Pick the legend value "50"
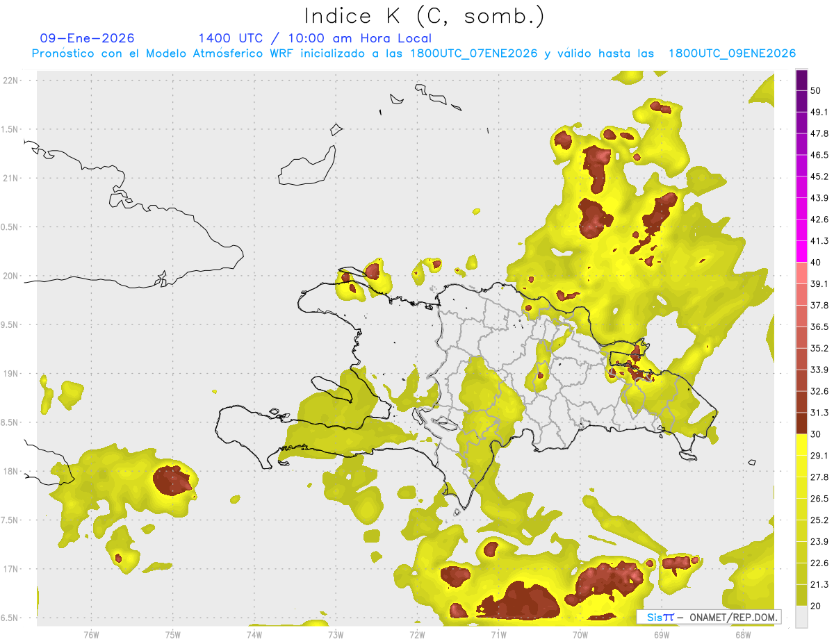Image resolution: width=834 pixels, height=644 pixels. pyautogui.click(x=815, y=90)
